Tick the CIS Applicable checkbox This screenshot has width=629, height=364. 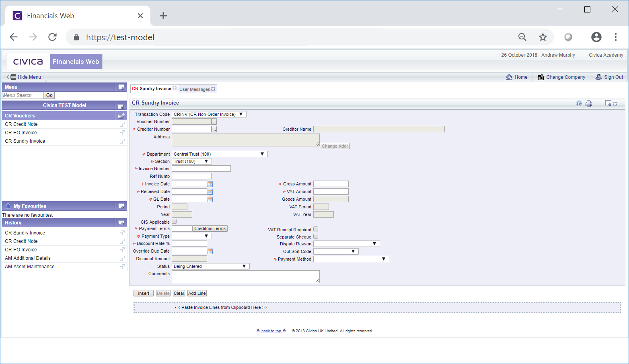pos(174,222)
